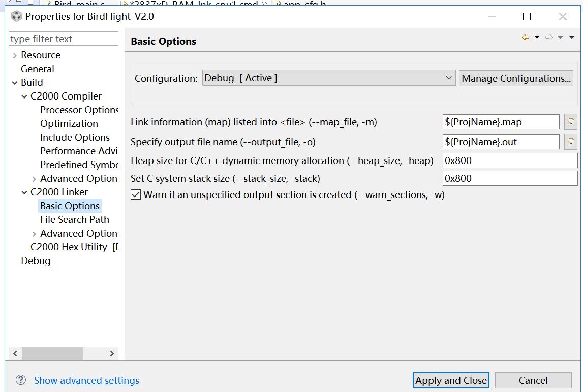Expand Advanced Options under C2000 Compiler
583x392 pixels.
point(34,179)
